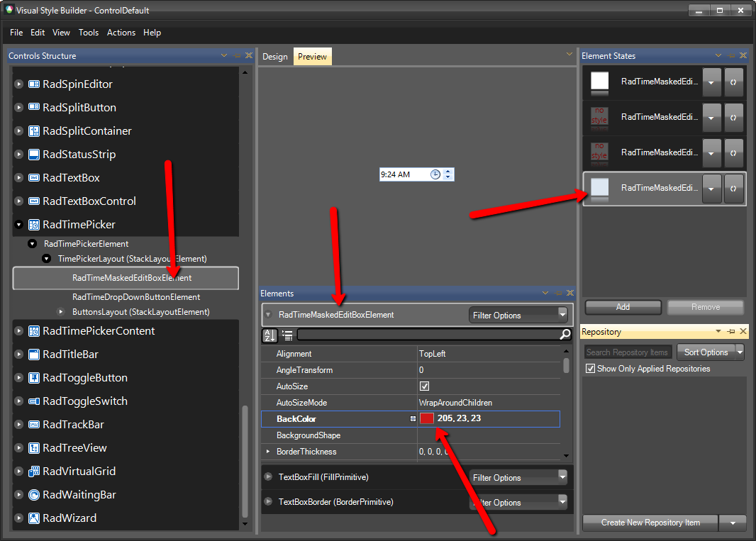Image resolution: width=756 pixels, height=541 pixels.
Task: Click the RadToggleSwitch control icon
Action: coord(34,401)
